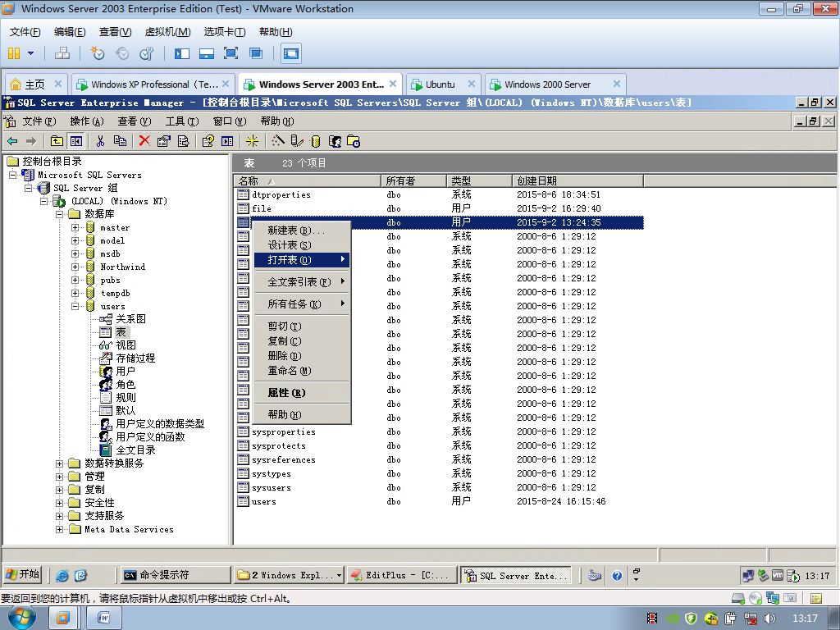Image resolution: width=840 pixels, height=630 pixels.
Task: Expand the master database node
Action: point(75,228)
